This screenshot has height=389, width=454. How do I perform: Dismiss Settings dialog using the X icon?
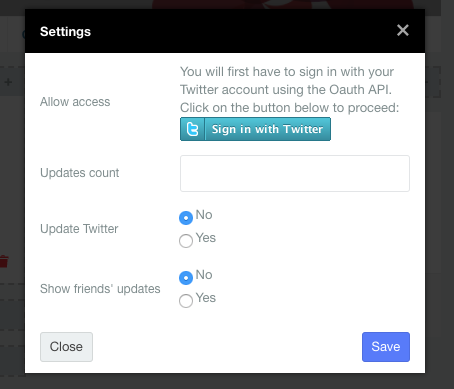[x=403, y=30]
